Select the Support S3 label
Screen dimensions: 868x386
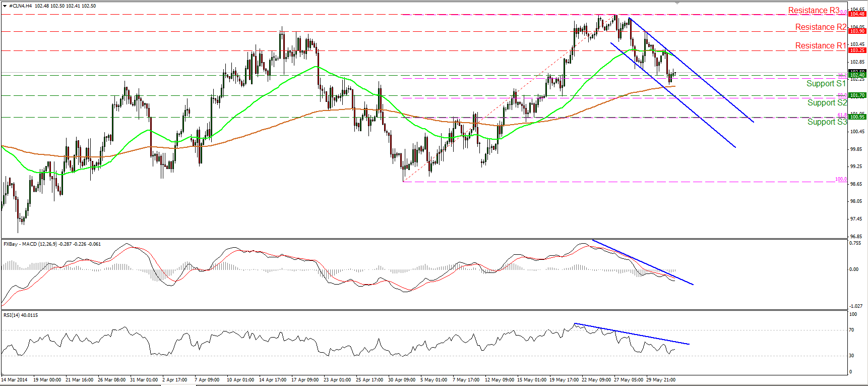tap(827, 122)
